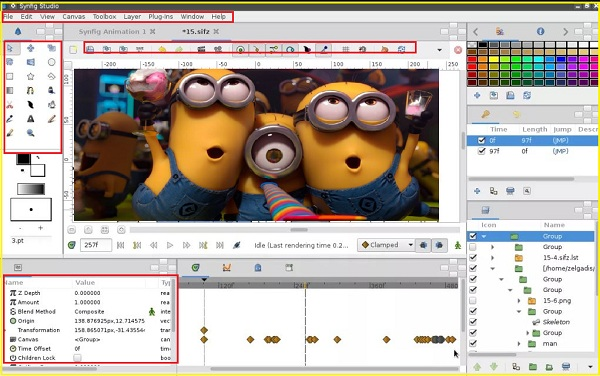
Task: Select the Circle tool in toolbox
Action: coord(51,62)
